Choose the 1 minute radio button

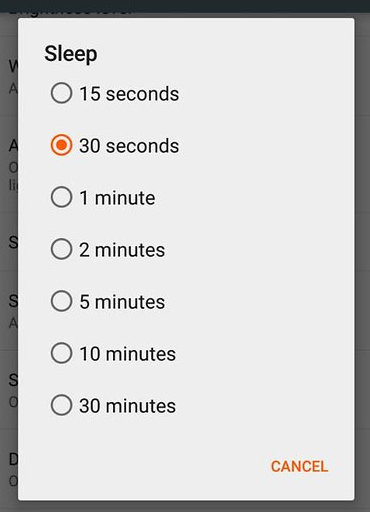point(61,197)
